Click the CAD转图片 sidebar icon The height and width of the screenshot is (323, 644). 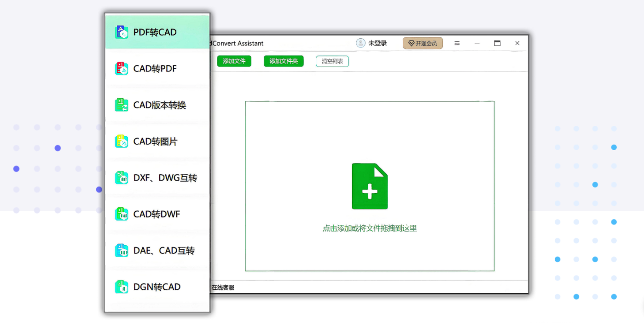pos(122,141)
